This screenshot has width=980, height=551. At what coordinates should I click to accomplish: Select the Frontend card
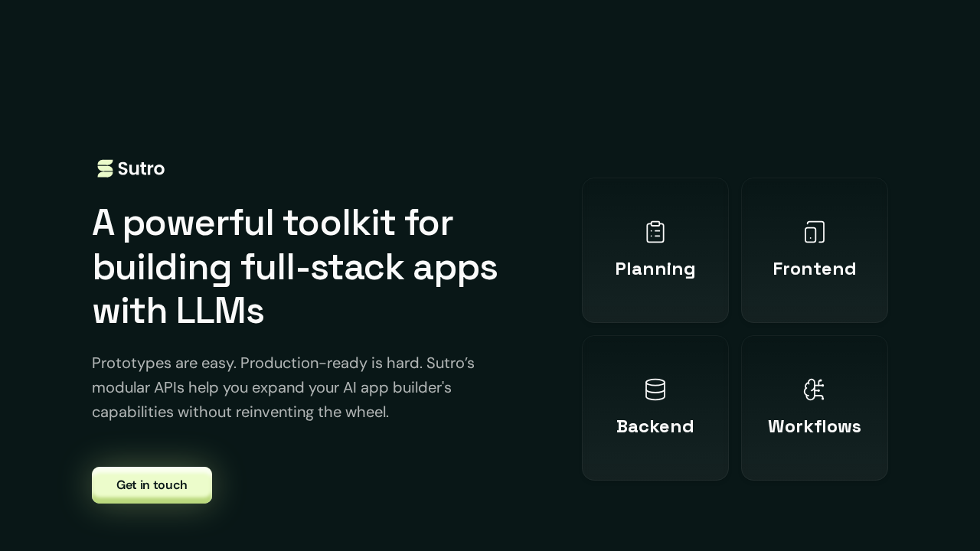click(815, 250)
